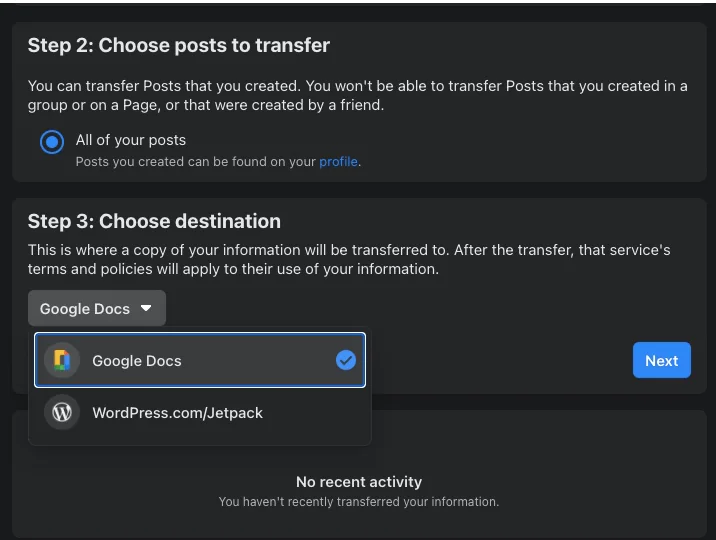Click the Step 2 posts transfer description text

click(357, 95)
